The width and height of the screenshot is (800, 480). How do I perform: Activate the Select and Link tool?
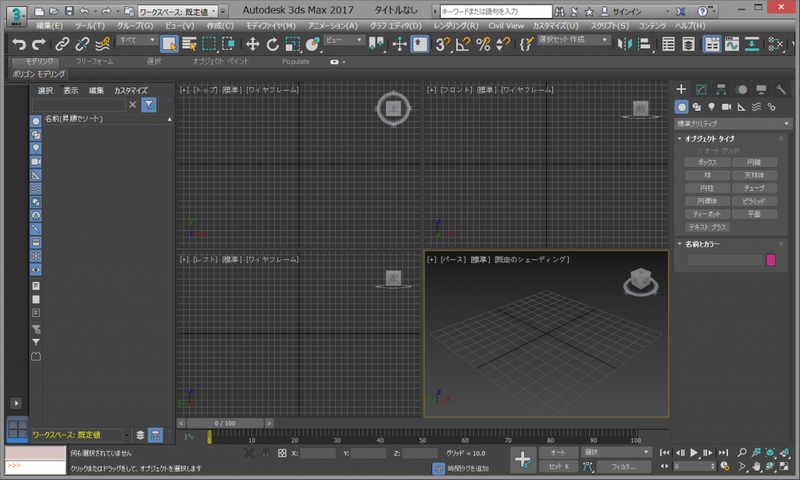62,44
